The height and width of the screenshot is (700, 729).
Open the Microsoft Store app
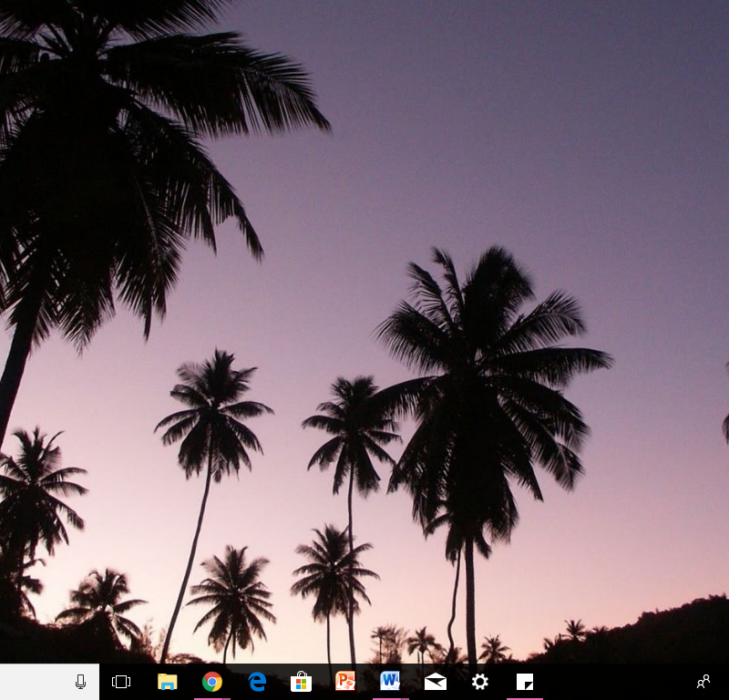[302, 682]
